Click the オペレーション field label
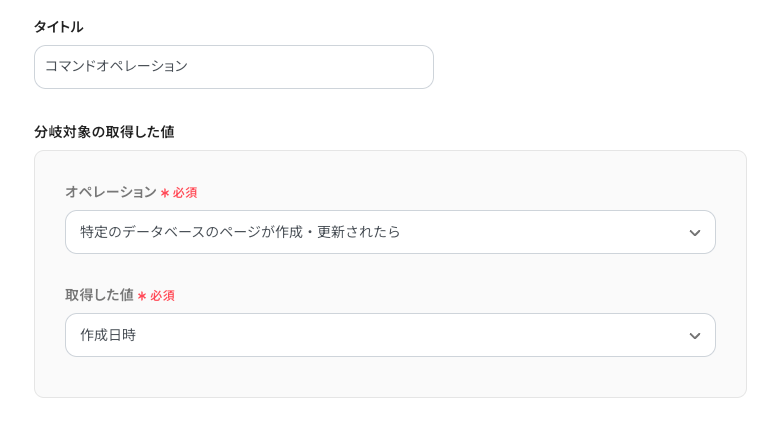 (x=110, y=192)
